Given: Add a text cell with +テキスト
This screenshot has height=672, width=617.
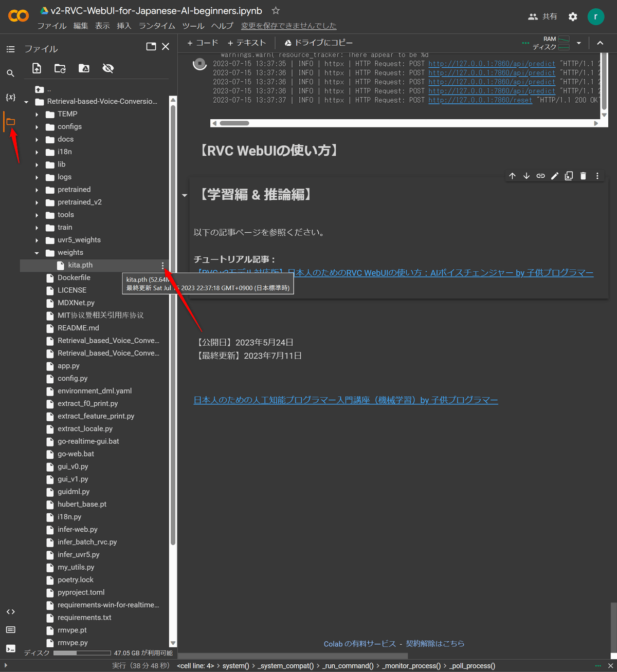Looking at the screenshot, I should click(x=247, y=43).
